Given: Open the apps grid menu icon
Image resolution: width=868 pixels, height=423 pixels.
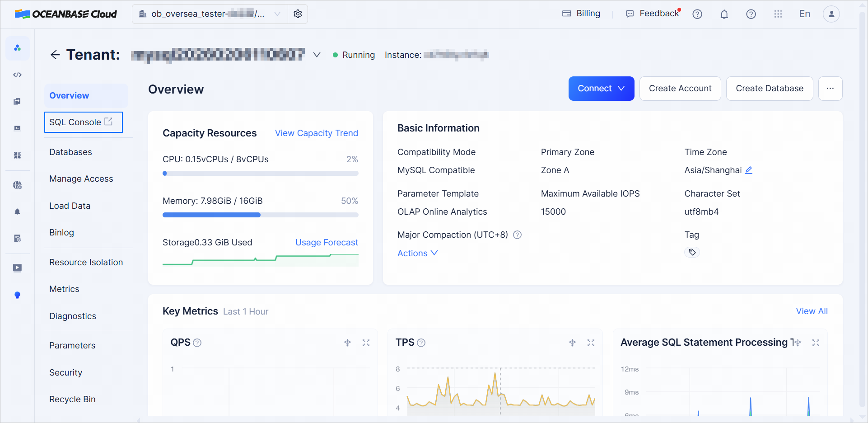Looking at the screenshot, I should [778, 14].
